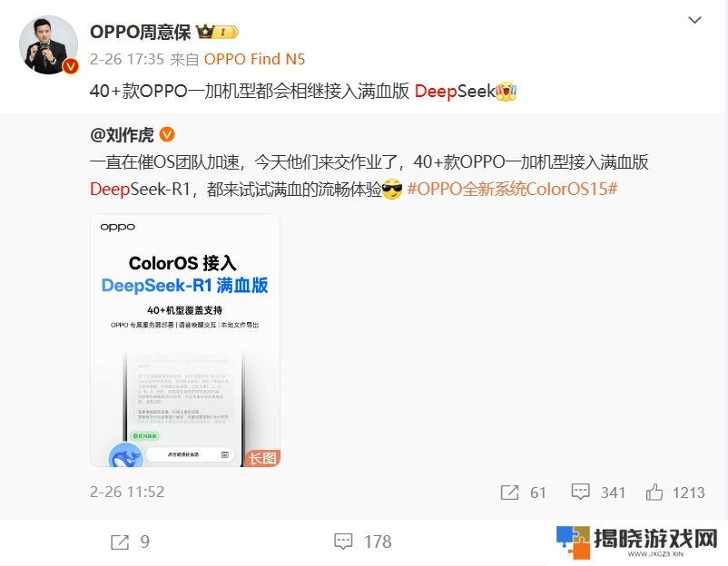This screenshot has height=566, width=728.
Task: Click the crying laughing emoji after DeepSeek
Action: tap(507, 92)
